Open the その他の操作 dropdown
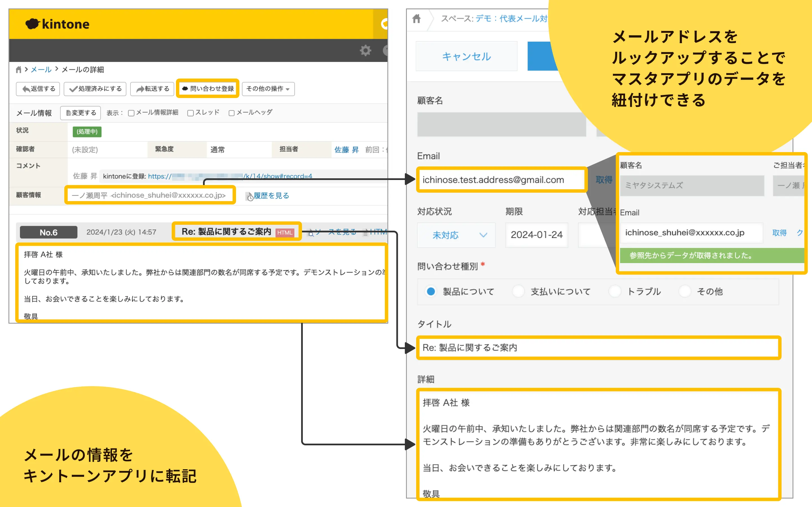 point(268,89)
